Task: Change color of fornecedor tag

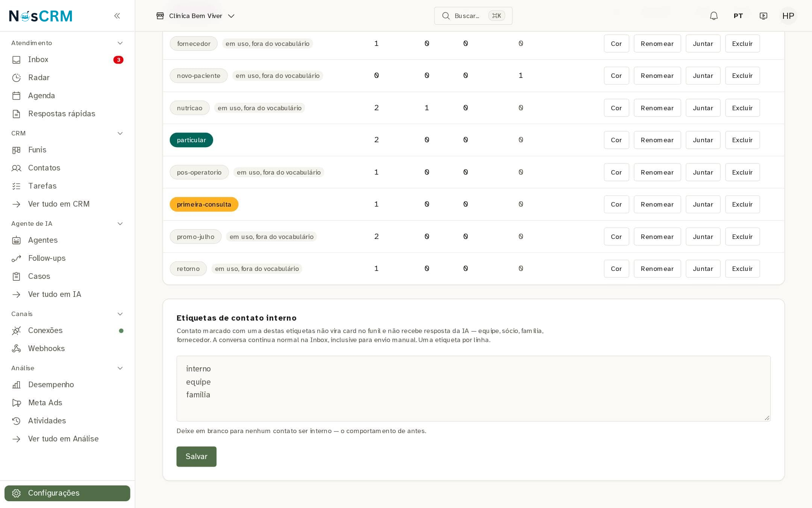Action: pos(616,44)
